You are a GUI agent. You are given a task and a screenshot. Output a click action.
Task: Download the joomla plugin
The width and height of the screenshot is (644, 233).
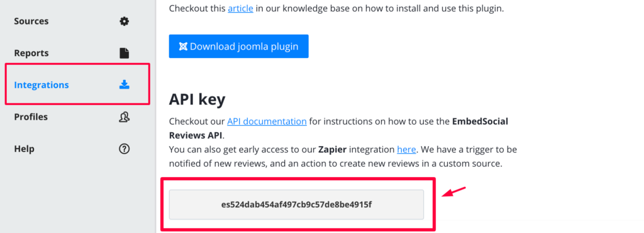point(238,47)
